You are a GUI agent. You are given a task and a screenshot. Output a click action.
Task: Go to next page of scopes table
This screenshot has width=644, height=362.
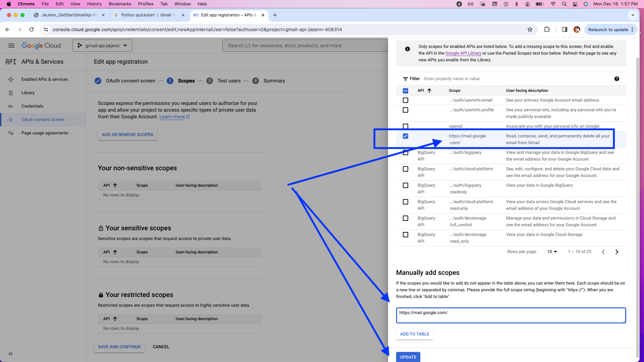[x=617, y=252]
